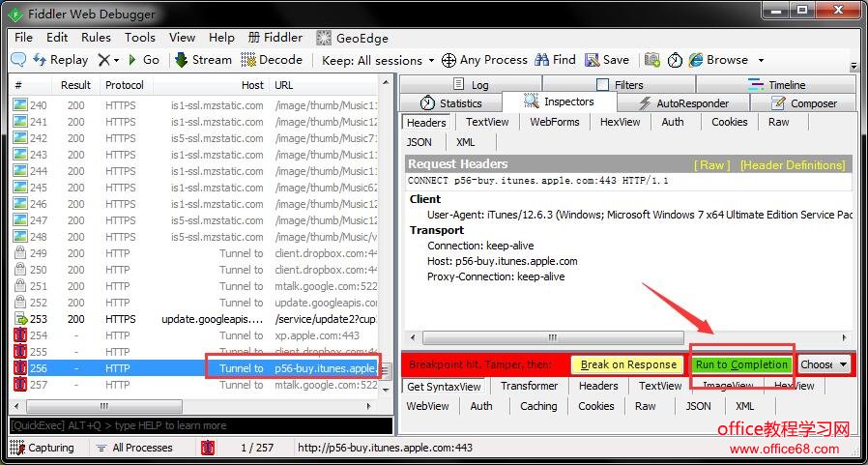Sort sessions by the Result column

(75, 85)
